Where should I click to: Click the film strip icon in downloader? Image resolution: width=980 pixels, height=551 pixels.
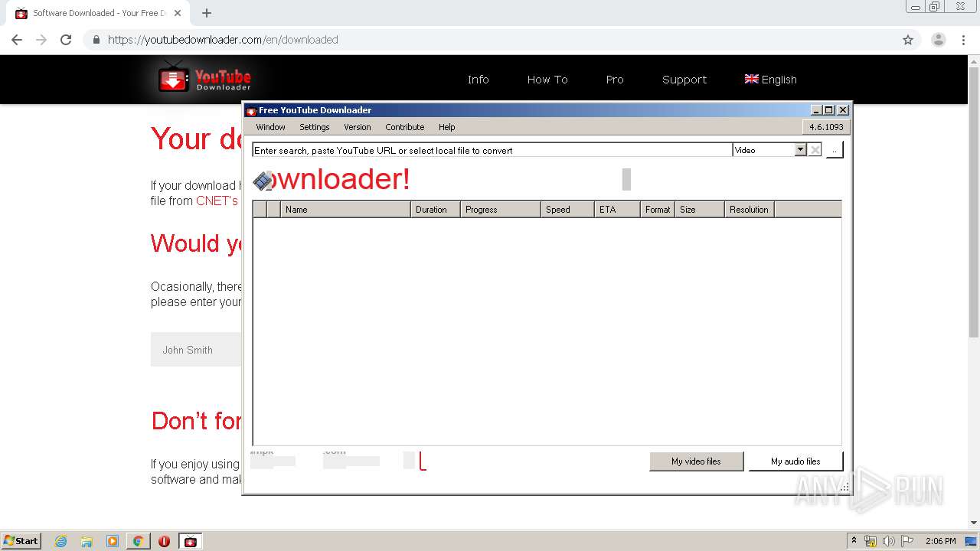(263, 181)
